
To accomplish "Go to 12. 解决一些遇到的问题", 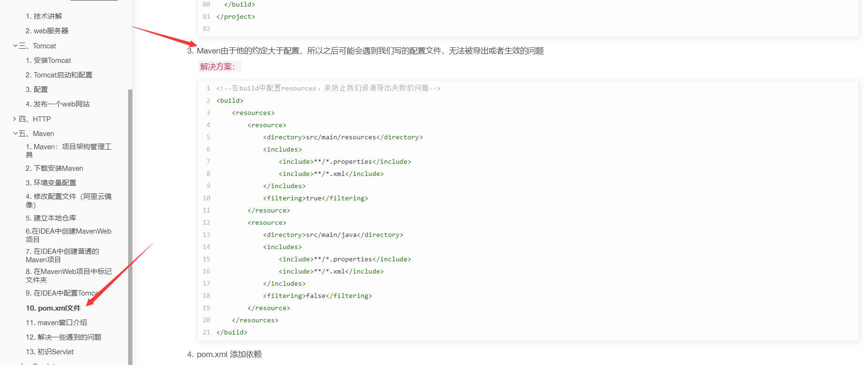I will click(x=63, y=337).
